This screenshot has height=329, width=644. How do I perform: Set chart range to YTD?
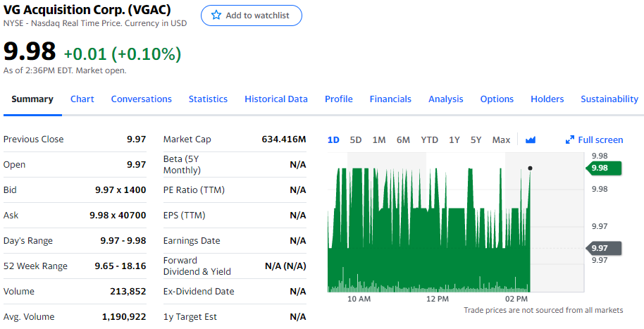pyautogui.click(x=429, y=140)
